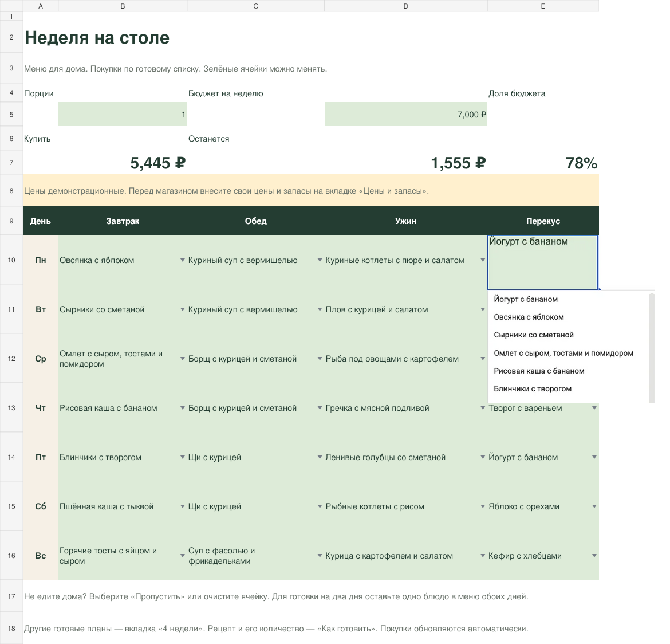Click the Бюджет на неделю label

pyautogui.click(x=226, y=93)
